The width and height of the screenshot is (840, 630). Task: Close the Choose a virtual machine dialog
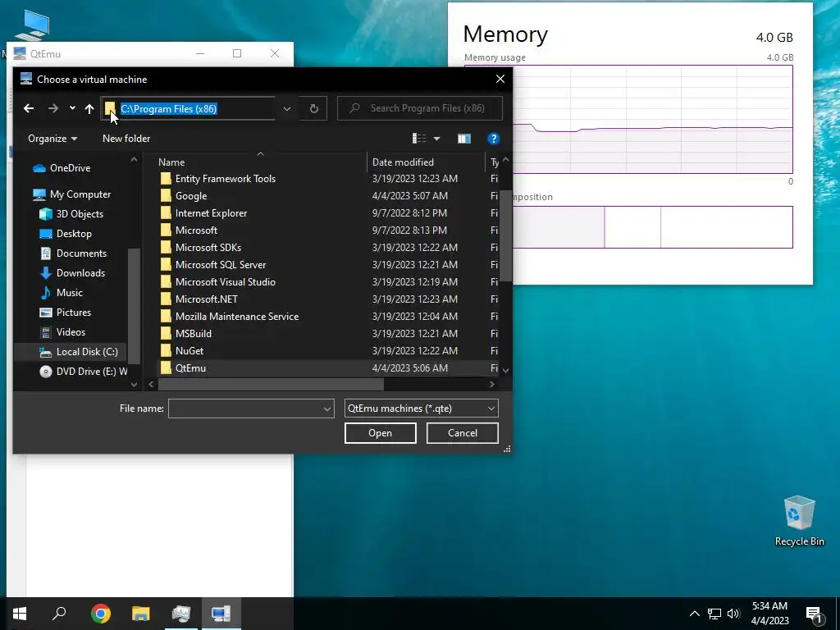click(x=500, y=80)
